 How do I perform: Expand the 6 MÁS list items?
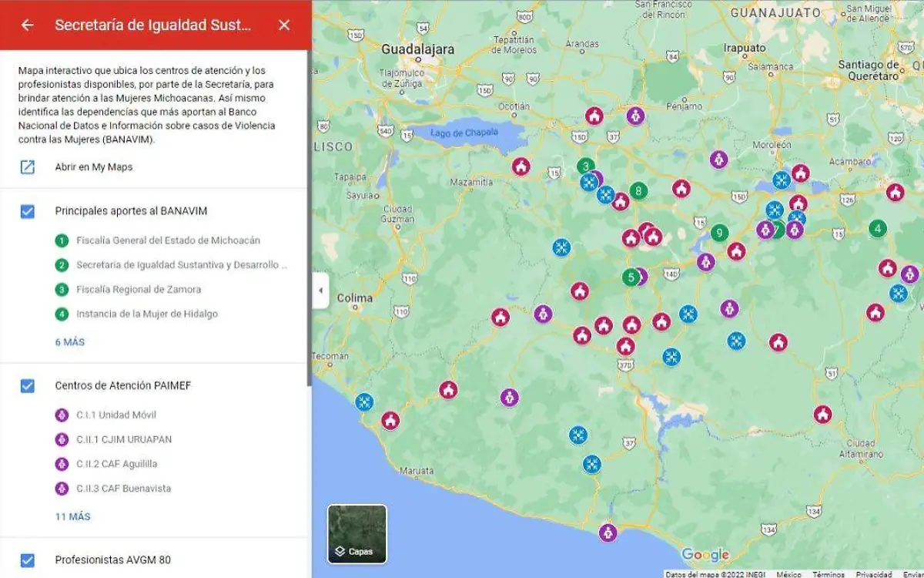pyautogui.click(x=70, y=342)
